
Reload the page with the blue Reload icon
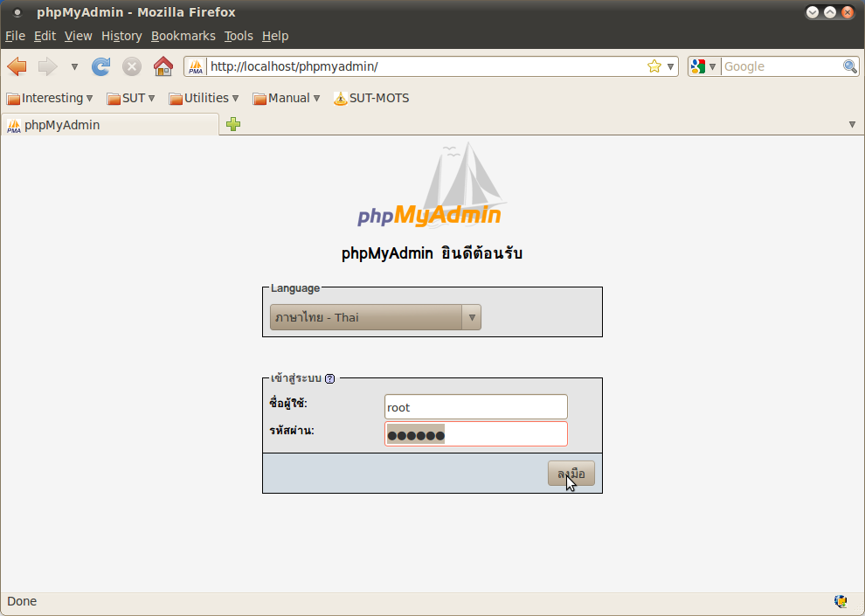click(101, 66)
